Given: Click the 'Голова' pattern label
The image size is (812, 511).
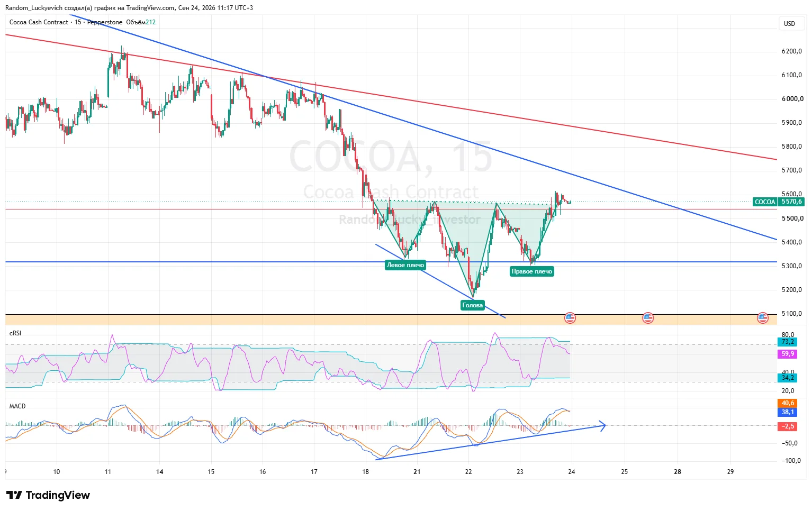Looking at the screenshot, I should pos(473,305).
